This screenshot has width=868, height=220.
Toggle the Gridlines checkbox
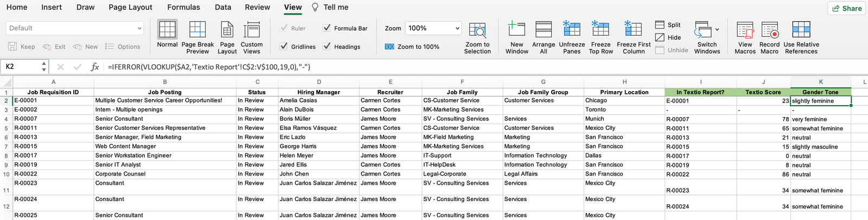point(284,47)
